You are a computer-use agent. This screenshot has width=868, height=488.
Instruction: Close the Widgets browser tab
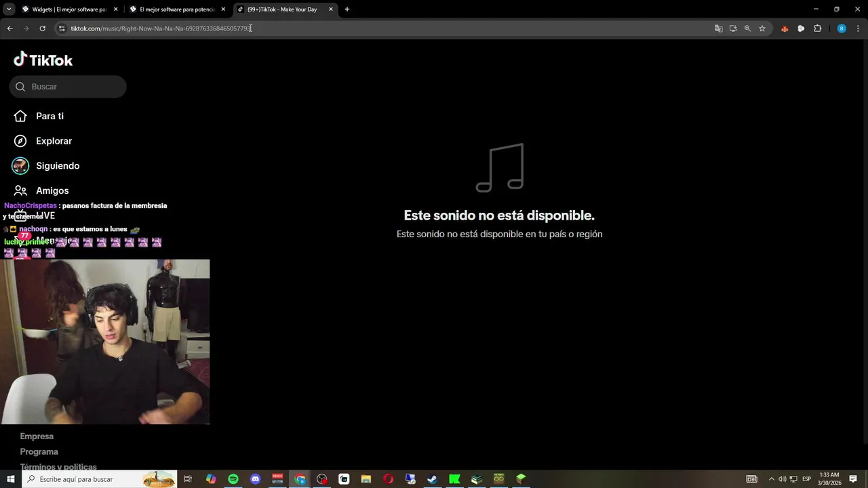click(115, 9)
